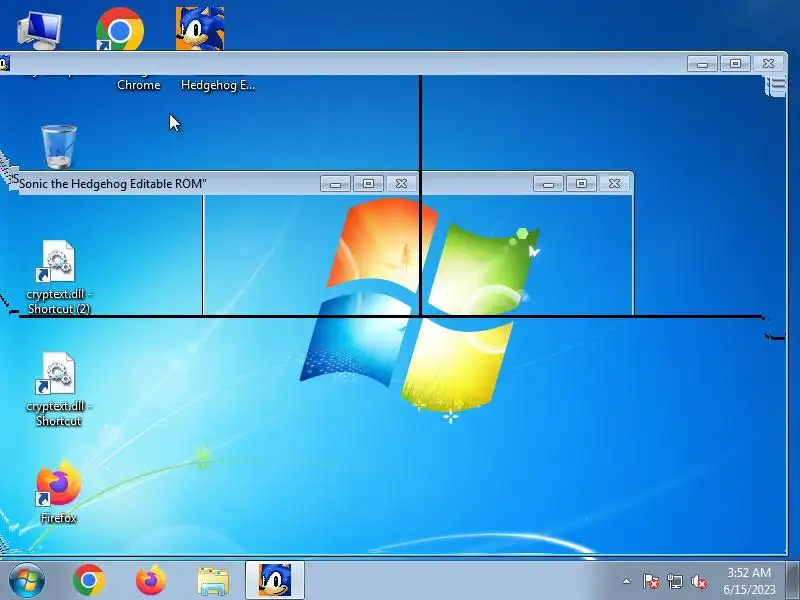Click the Sonic icon in outer window title bar

(4, 64)
